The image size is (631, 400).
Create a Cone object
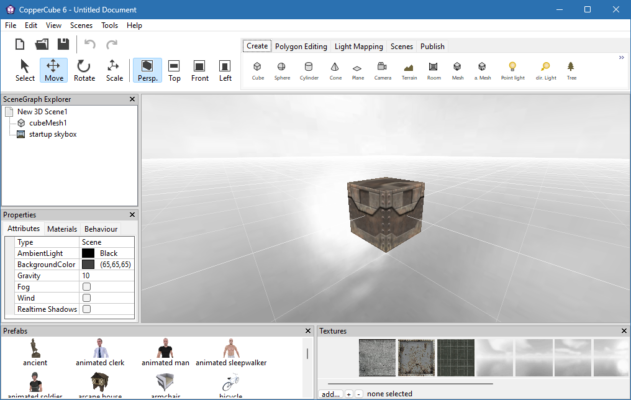(x=335, y=71)
